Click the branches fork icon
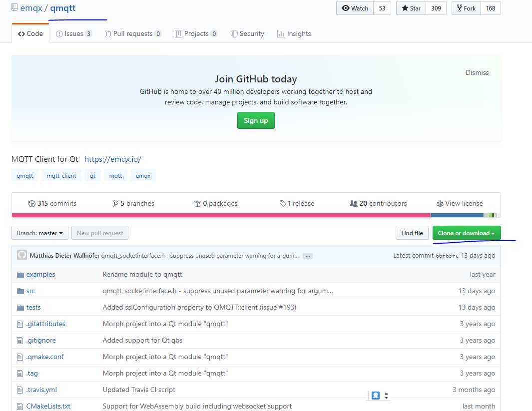The image size is (532, 411). [x=116, y=203]
